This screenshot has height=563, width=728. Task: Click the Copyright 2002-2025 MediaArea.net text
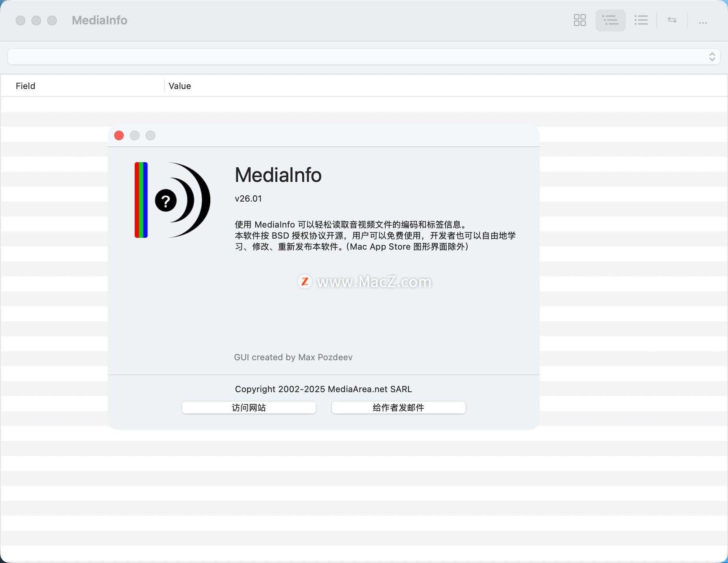tap(323, 389)
